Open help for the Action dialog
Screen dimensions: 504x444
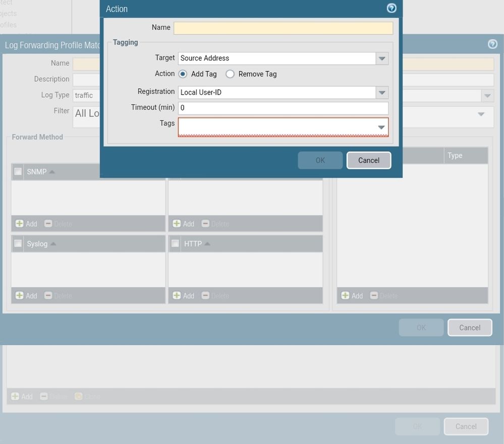391,9
